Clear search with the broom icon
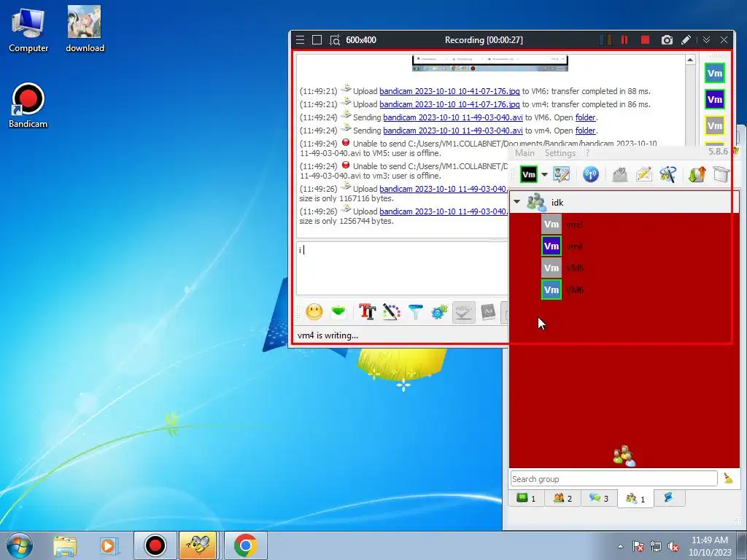 728,478
